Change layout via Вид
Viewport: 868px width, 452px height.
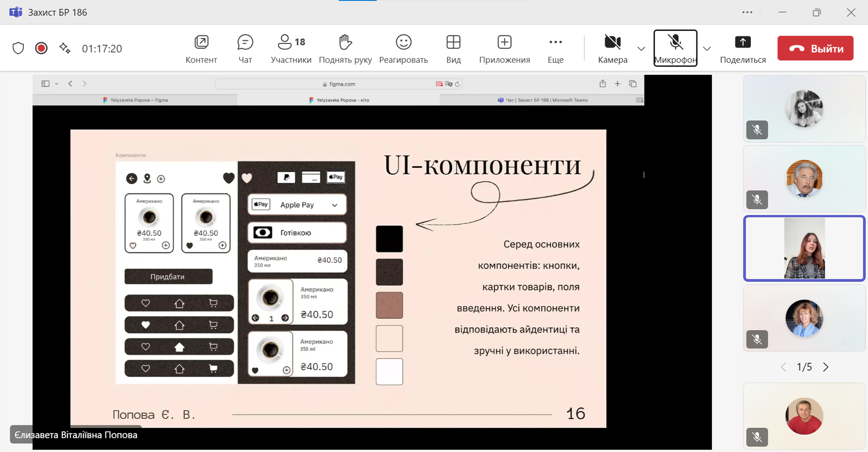[453, 48]
